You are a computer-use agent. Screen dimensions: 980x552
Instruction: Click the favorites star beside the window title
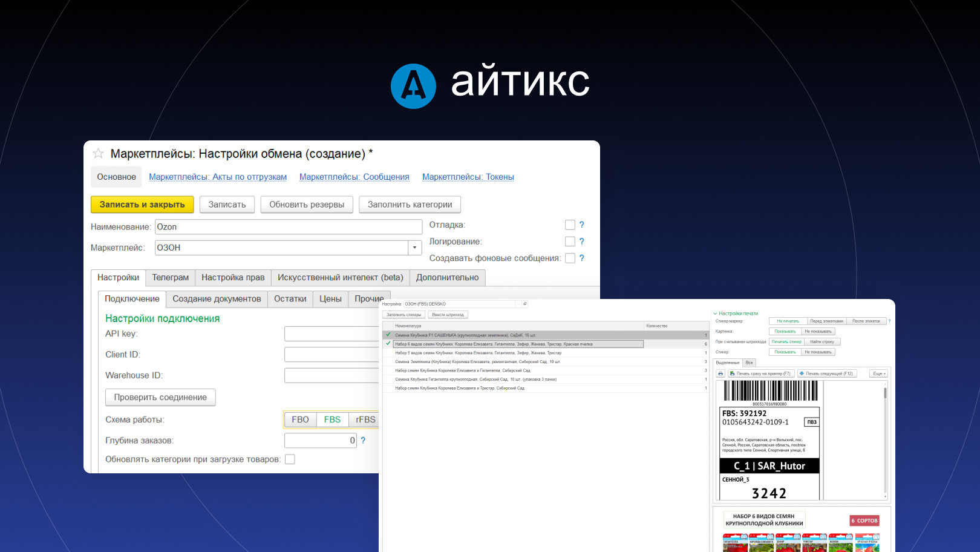[x=97, y=153]
